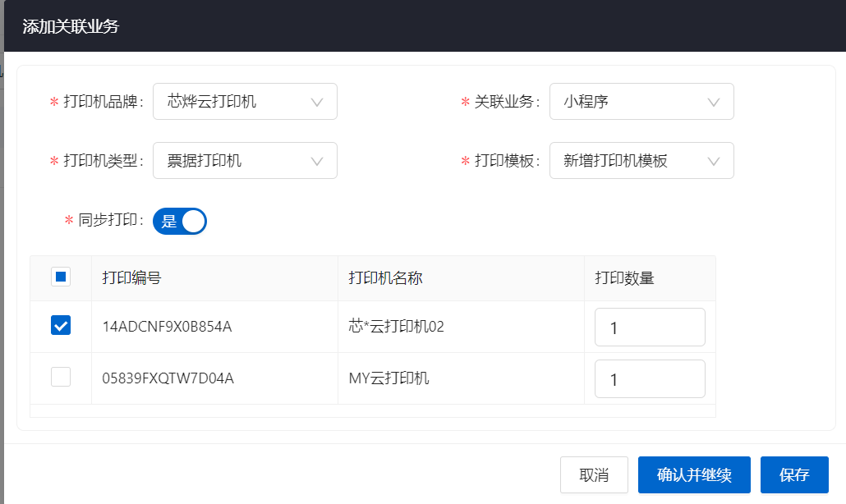This screenshot has height=504, width=846.
Task: Check the row 05839FXQTW7D04A checkbox
Action: tap(61, 377)
